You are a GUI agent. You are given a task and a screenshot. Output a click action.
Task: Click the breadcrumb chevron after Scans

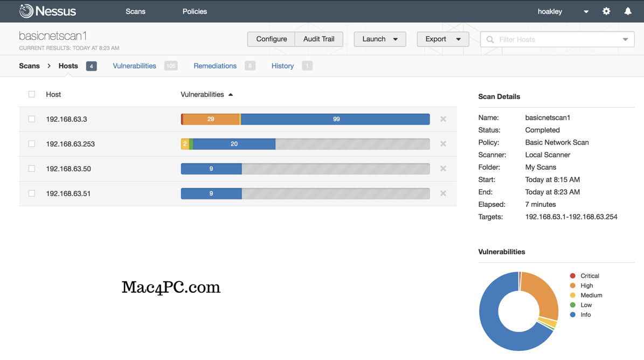click(x=49, y=66)
